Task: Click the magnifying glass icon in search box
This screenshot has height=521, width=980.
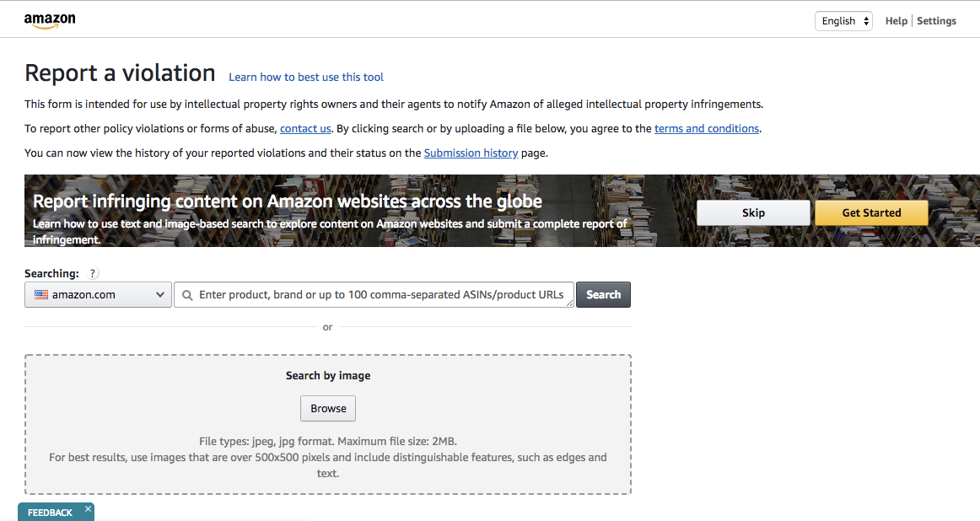Action: point(187,295)
